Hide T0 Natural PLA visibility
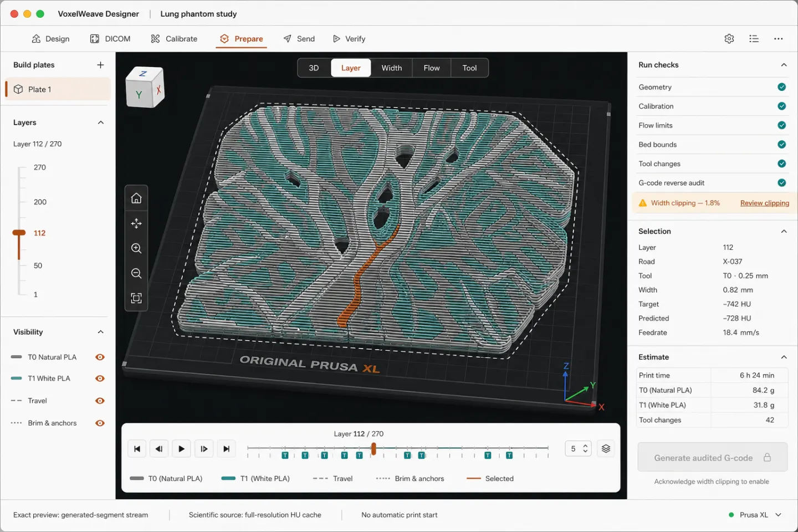798x532 pixels. click(x=100, y=357)
